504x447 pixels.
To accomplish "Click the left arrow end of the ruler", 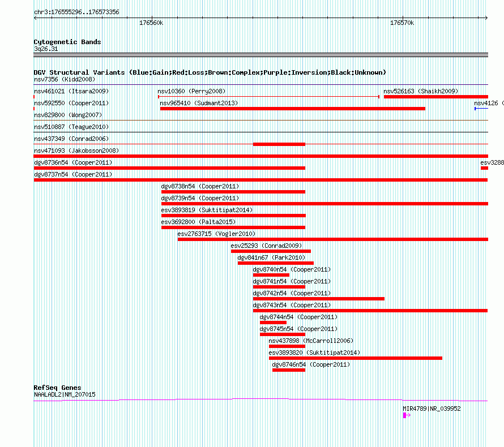I will [36, 18].
